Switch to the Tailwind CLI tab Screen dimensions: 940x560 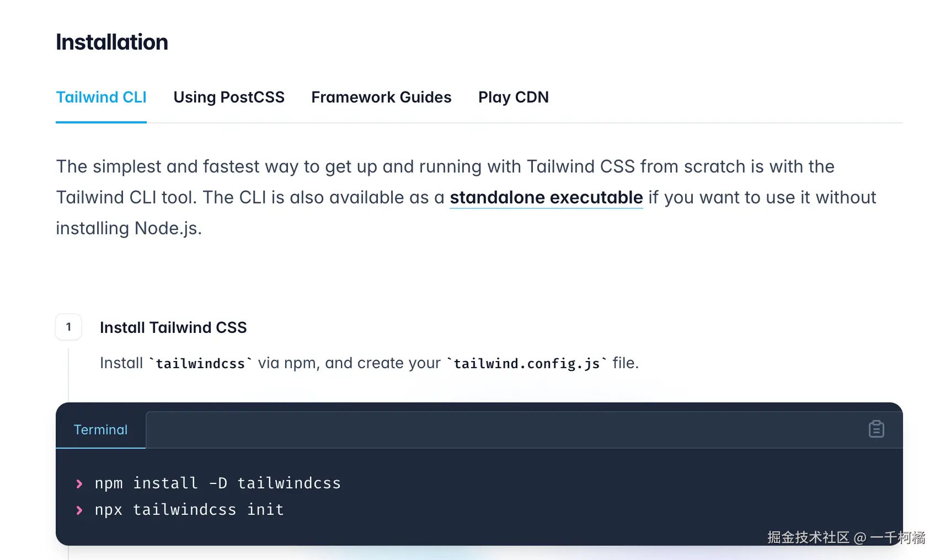click(101, 97)
